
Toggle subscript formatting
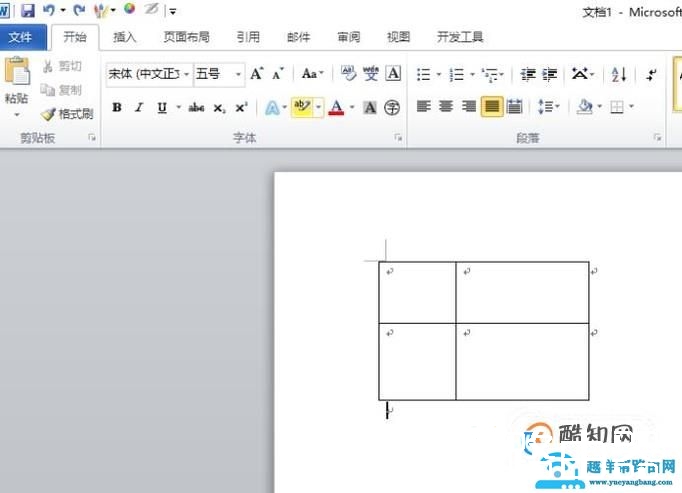point(219,108)
